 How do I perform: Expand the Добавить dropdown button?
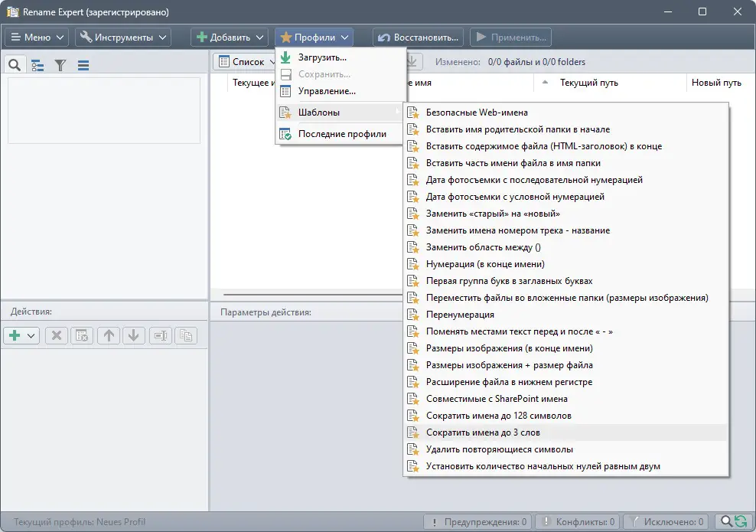pyautogui.click(x=230, y=38)
